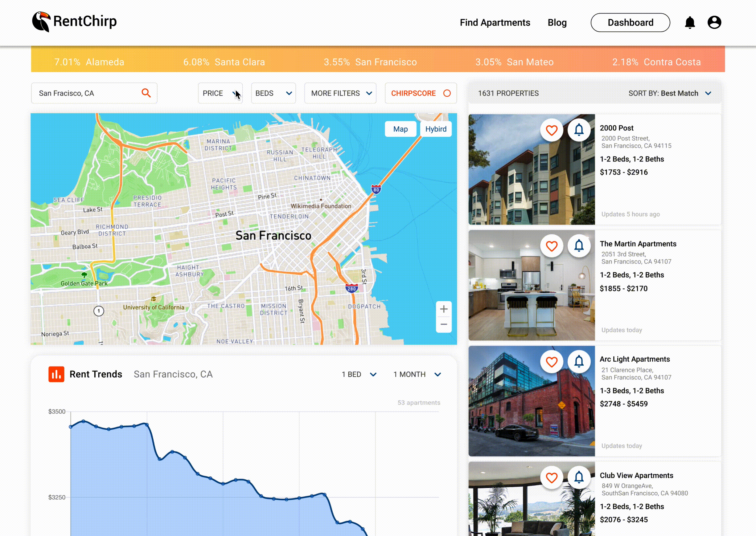
Task: Select the 7.01% Alameda ticker item
Action: tap(89, 62)
